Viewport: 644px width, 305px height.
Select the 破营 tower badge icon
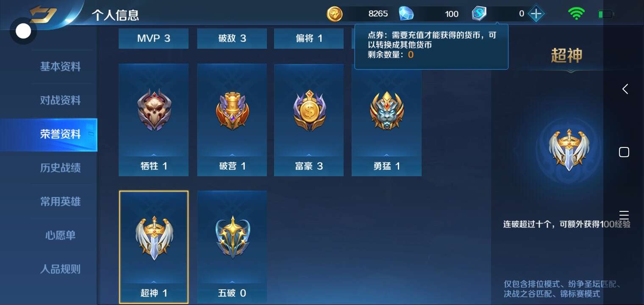232,111
